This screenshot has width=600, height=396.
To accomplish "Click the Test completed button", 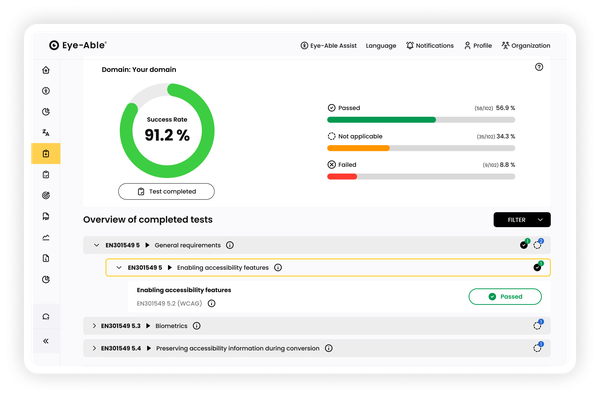I will pos(166,191).
